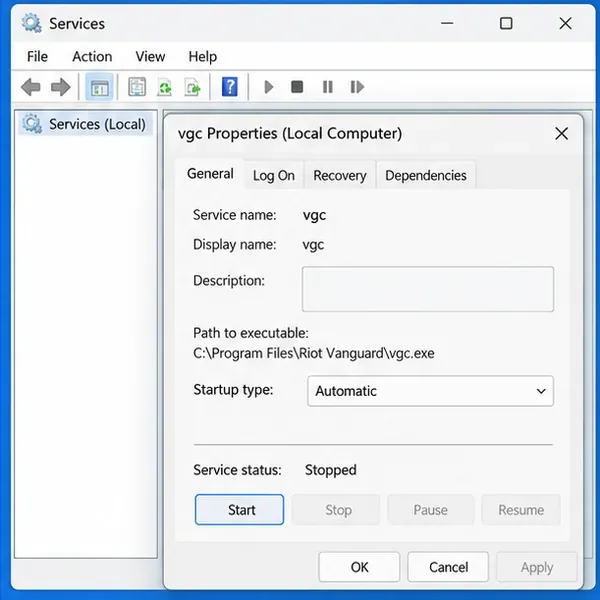Click the Pause button in the dialog
The image size is (600, 600).
[x=431, y=510]
